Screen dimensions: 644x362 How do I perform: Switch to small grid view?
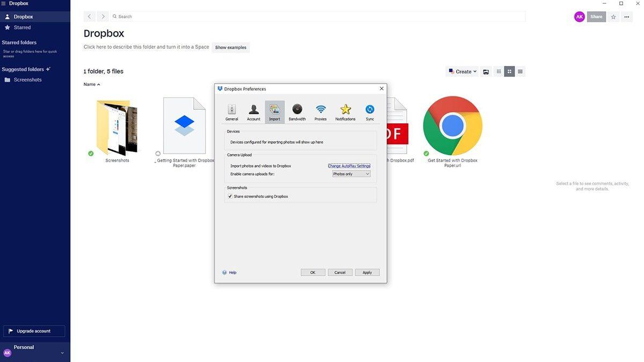click(498, 71)
